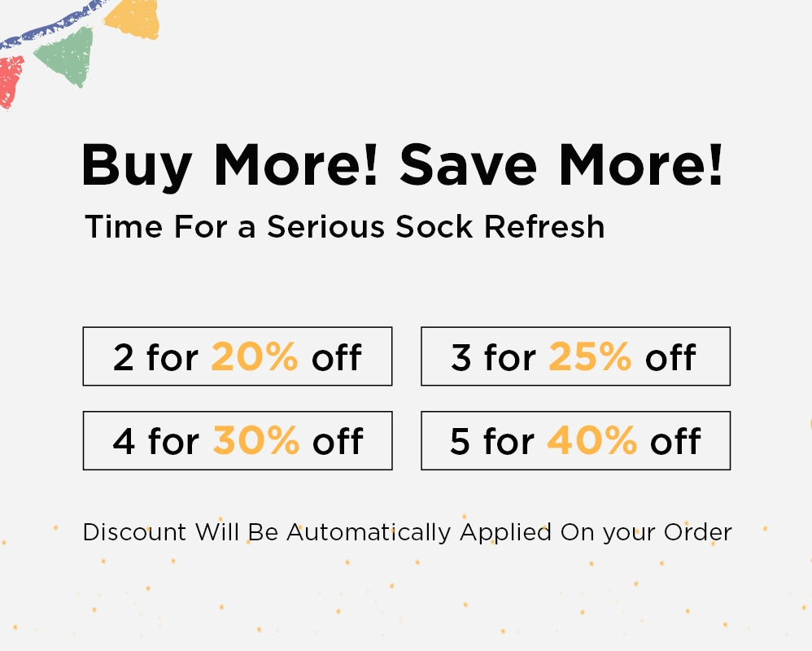Pick the "5 for 40% off" offer box
The width and height of the screenshot is (812, 651).
coord(574,441)
